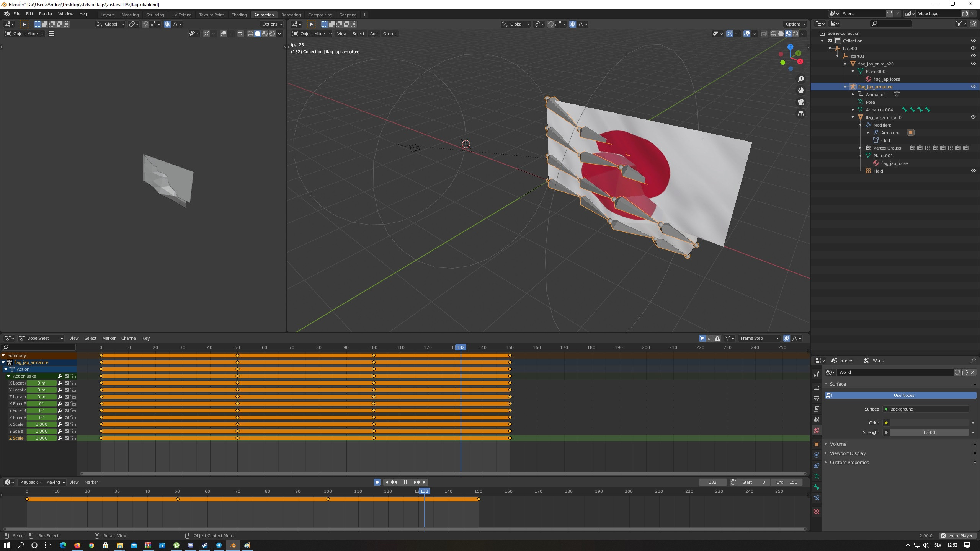Image resolution: width=980 pixels, height=551 pixels.
Task: Open Physics properties tab icon
Action: pyautogui.click(x=816, y=455)
